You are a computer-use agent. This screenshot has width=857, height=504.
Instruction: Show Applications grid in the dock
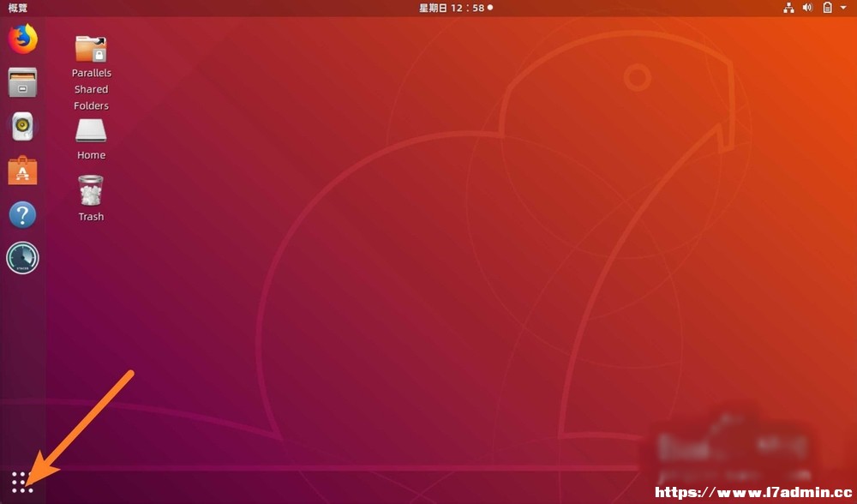(22, 482)
